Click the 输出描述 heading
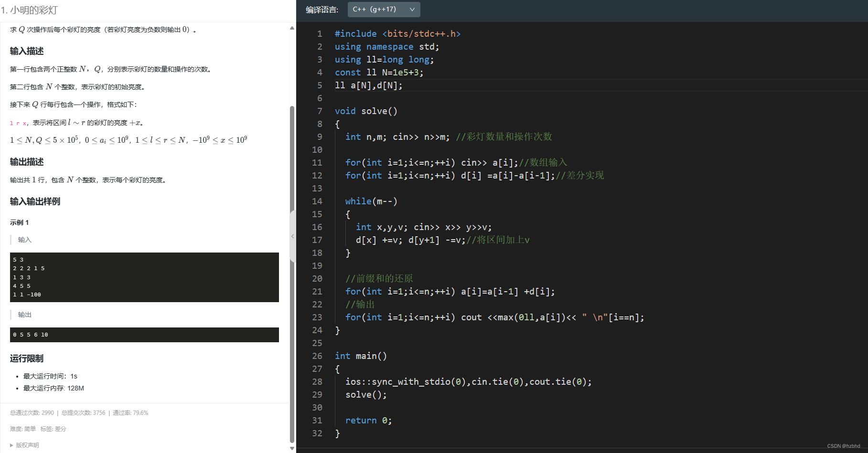The width and height of the screenshot is (868, 453). (27, 162)
